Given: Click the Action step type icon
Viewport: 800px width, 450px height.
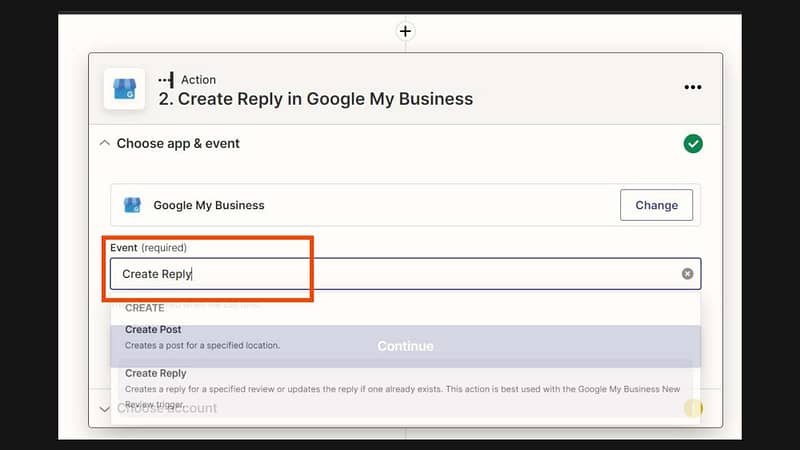Looking at the screenshot, I should pos(166,80).
